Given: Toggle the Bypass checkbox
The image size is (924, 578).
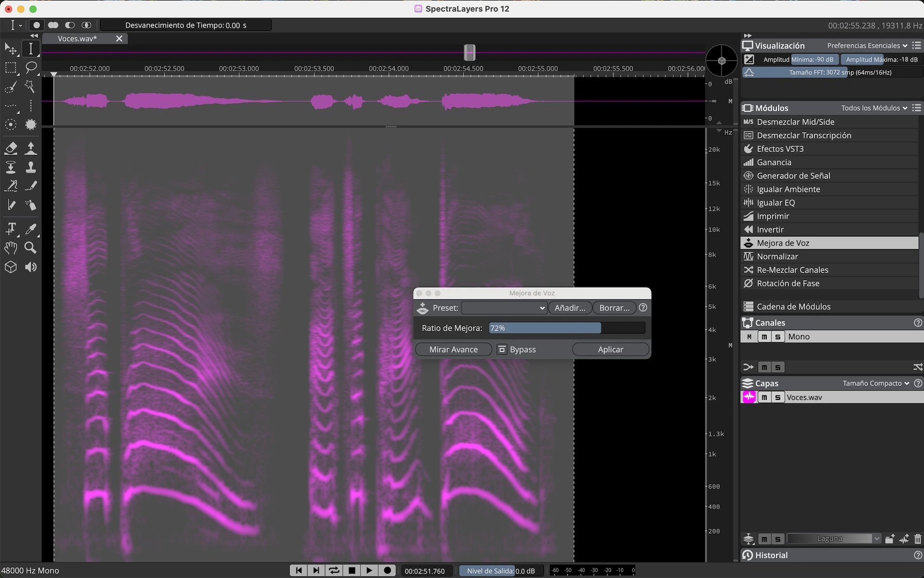Looking at the screenshot, I should [x=502, y=349].
